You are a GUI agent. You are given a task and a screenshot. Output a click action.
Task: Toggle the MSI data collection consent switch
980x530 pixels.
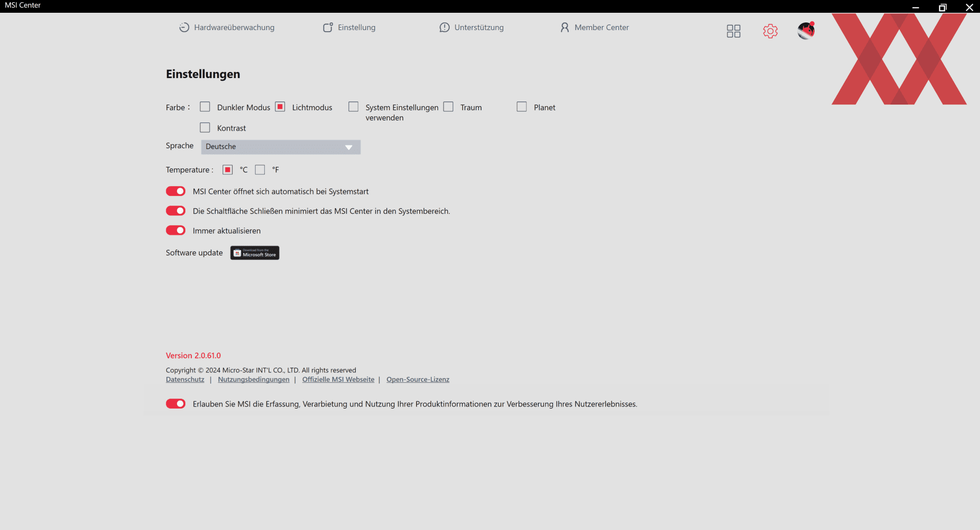click(176, 403)
